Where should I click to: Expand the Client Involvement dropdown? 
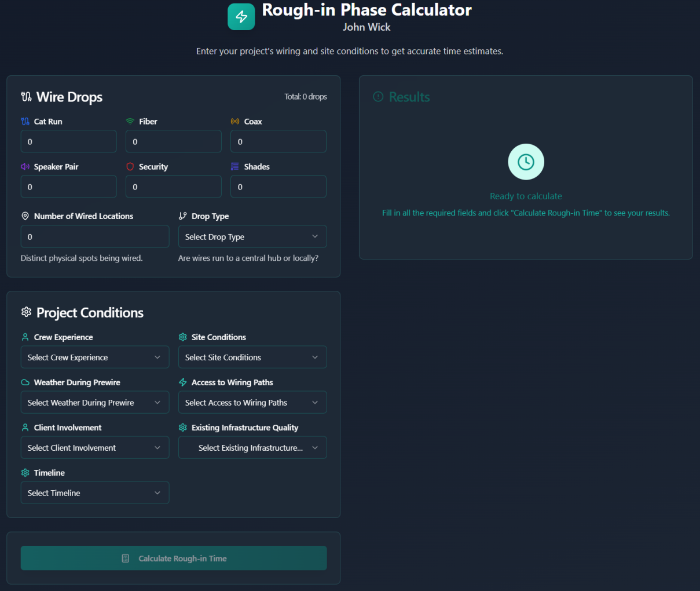point(94,448)
